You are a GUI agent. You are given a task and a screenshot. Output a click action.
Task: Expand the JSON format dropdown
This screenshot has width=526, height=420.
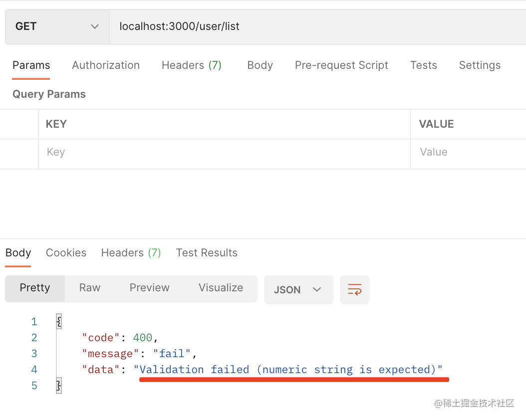point(298,290)
